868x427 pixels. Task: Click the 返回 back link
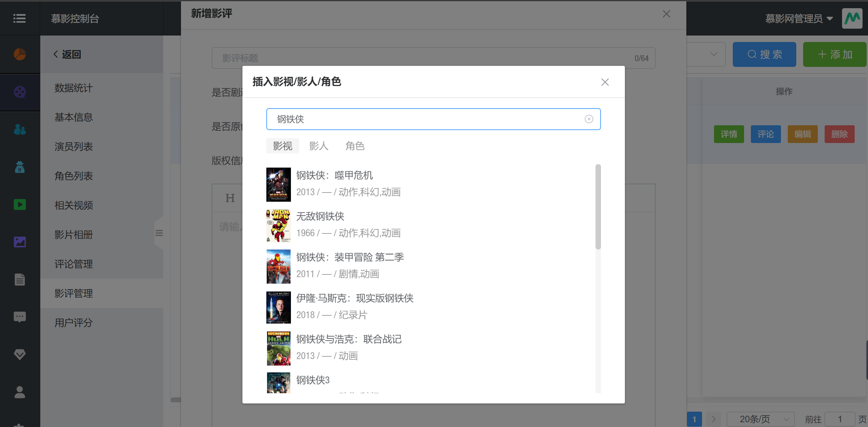pos(67,54)
